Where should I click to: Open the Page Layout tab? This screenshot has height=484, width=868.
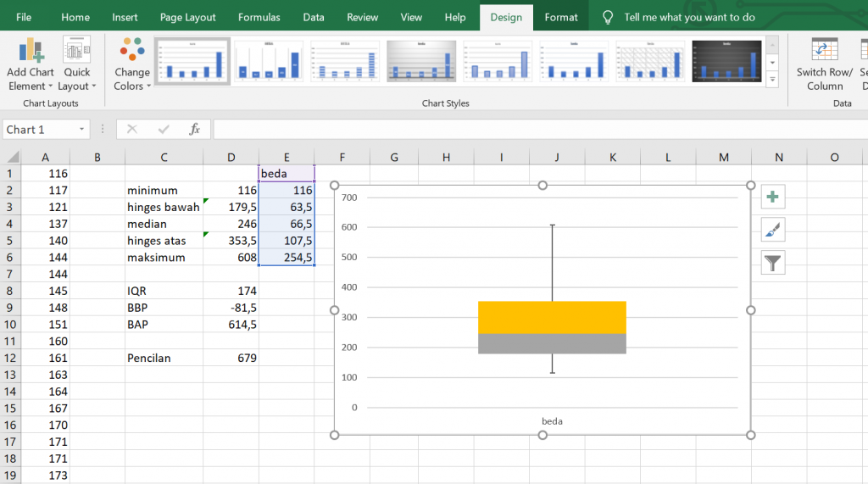point(187,17)
